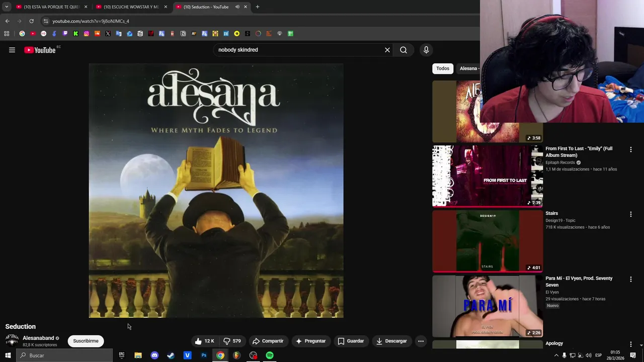
Task: Open Windows notification center
Action: tap(633, 355)
